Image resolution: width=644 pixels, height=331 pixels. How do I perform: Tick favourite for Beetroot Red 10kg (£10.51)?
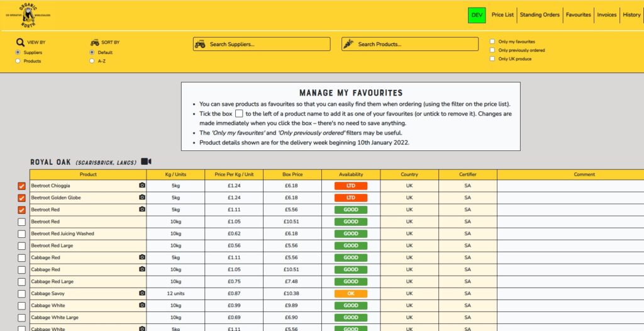click(x=22, y=222)
